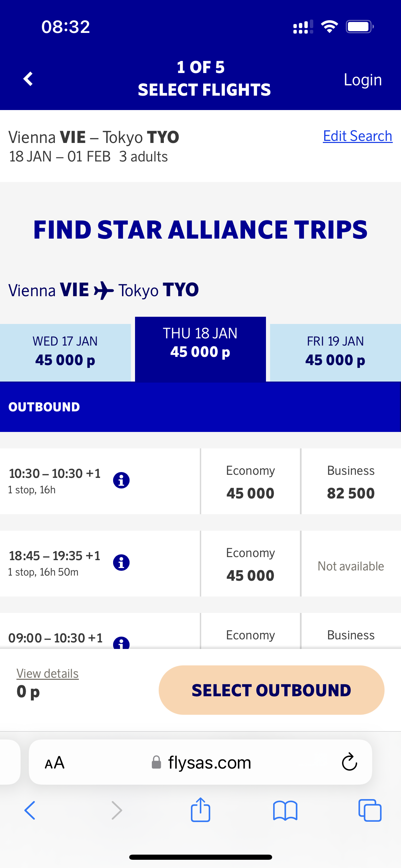Open info for 09:00 departure flight
The height and width of the screenshot is (868, 401).
[121, 643]
